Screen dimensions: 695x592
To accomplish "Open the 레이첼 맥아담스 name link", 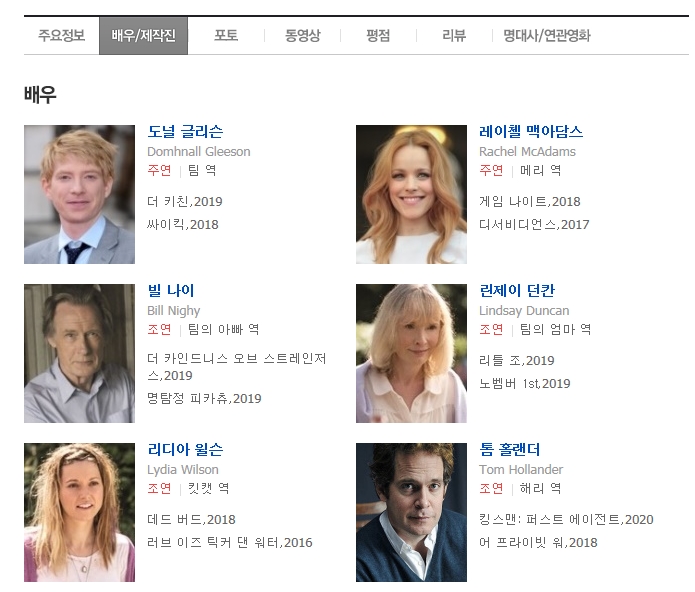I will tap(531, 132).
